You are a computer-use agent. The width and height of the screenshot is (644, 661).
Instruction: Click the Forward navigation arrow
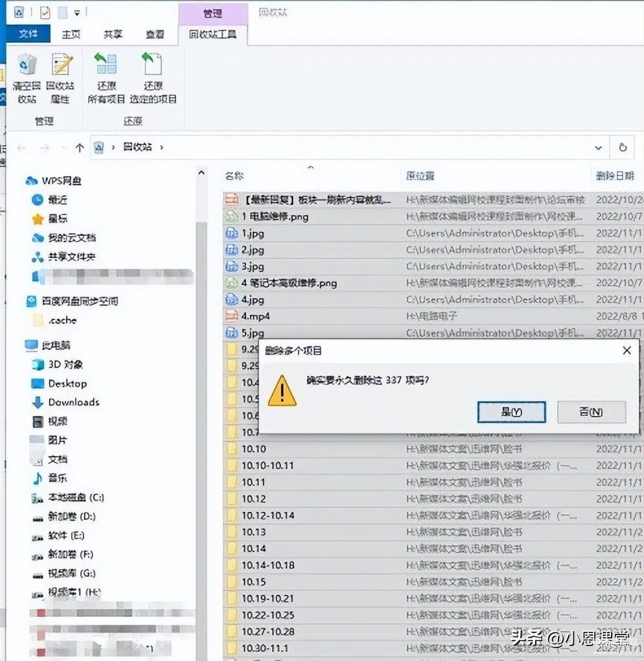pos(44,148)
